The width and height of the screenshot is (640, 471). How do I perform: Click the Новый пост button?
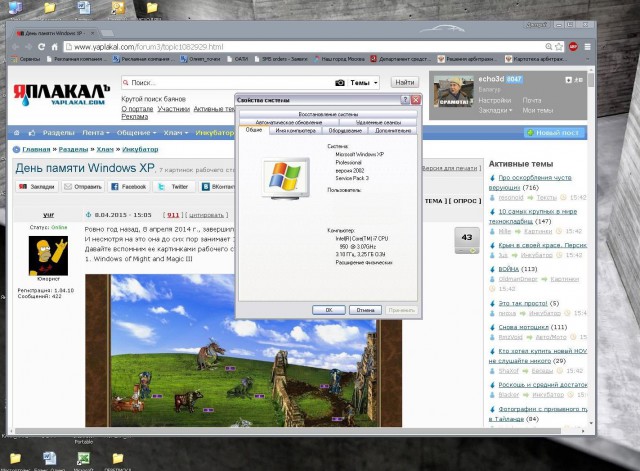[x=554, y=133]
